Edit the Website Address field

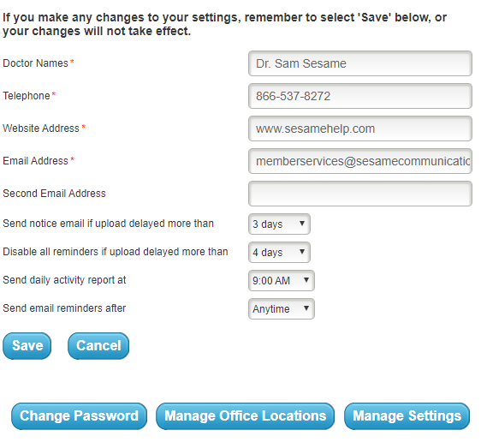[x=360, y=128]
